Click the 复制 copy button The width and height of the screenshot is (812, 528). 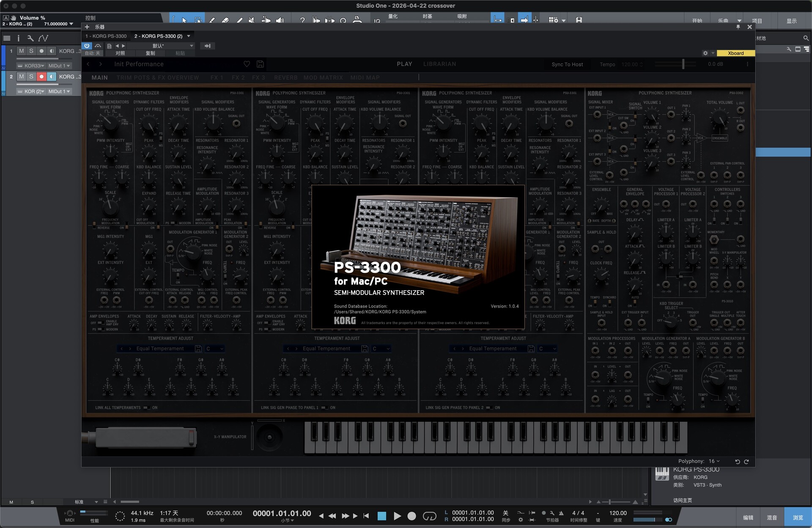pyautogui.click(x=150, y=53)
